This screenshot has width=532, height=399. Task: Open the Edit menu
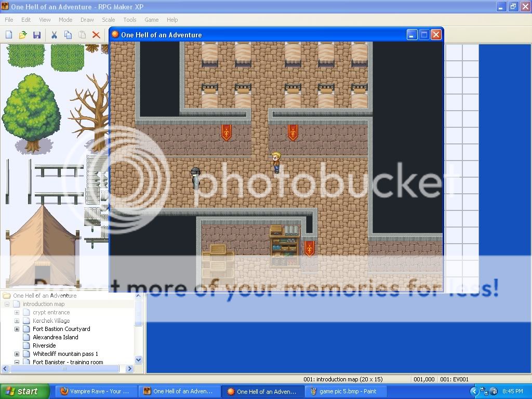tap(26, 20)
